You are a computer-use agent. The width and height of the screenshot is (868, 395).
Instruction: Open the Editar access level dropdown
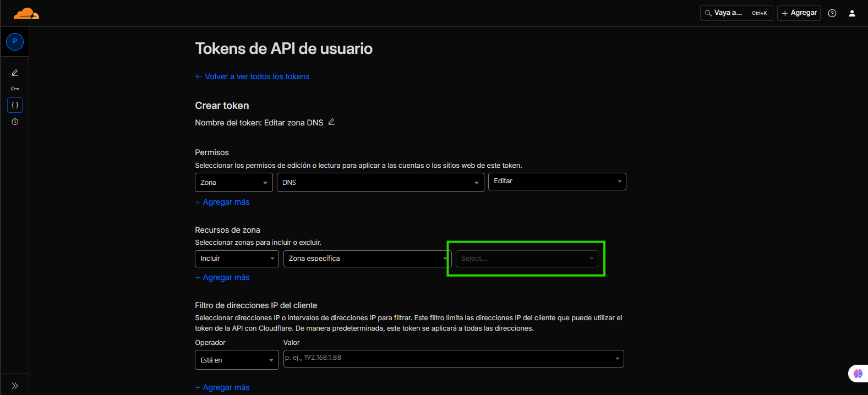tap(556, 182)
